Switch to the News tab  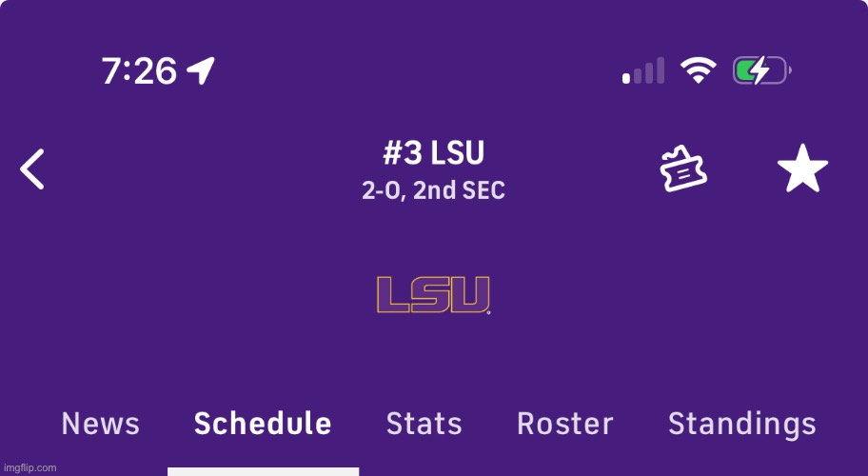pos(100,424)
